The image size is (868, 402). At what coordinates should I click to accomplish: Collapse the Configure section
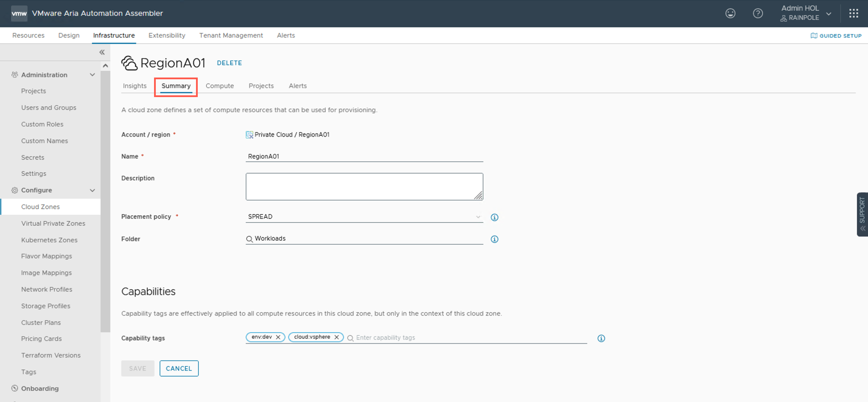(x=92, y=190)
